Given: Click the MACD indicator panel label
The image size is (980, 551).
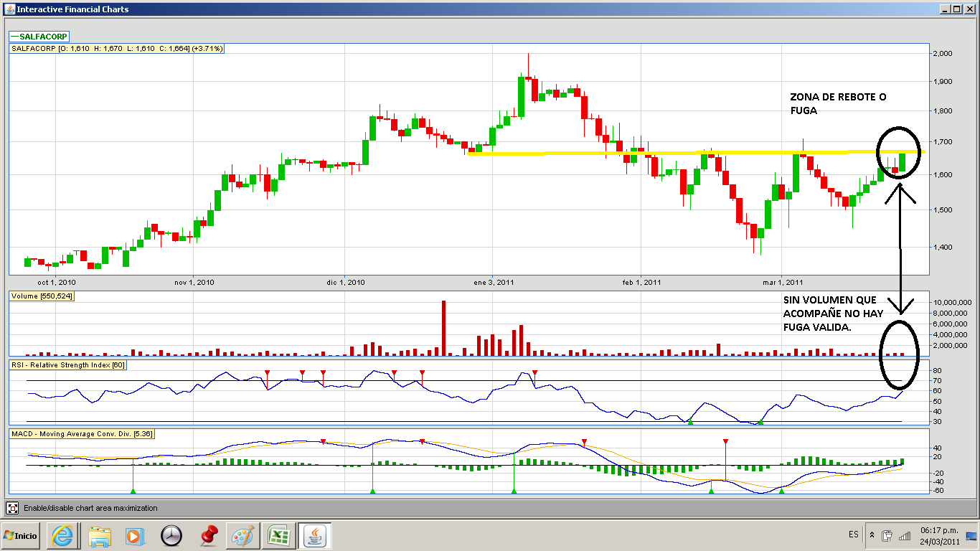Looking at the screenshot, I should pos(83,433).
